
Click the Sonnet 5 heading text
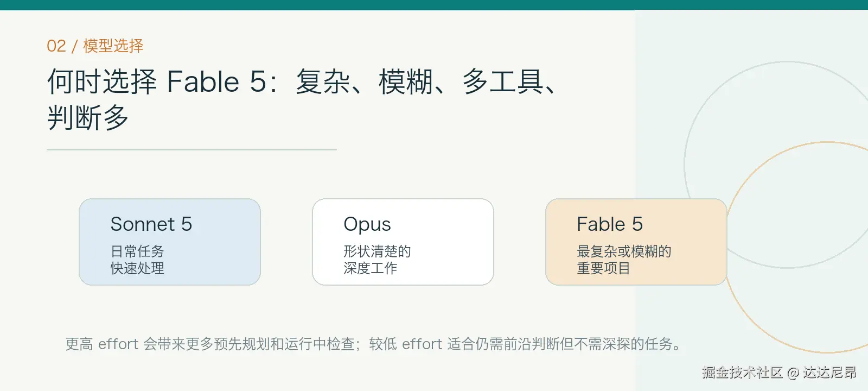pyautogui.click(x=151, y=224)
